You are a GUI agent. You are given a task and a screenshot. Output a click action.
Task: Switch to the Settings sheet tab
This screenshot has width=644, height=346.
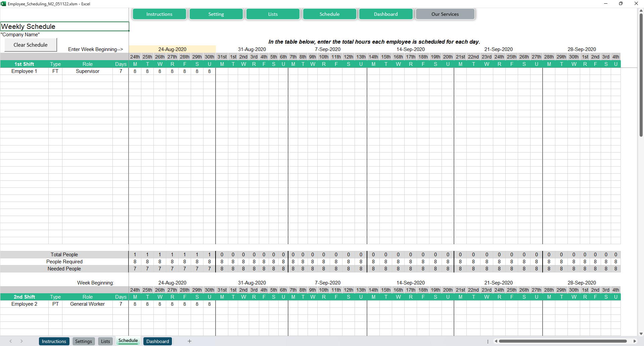(83, 341)
